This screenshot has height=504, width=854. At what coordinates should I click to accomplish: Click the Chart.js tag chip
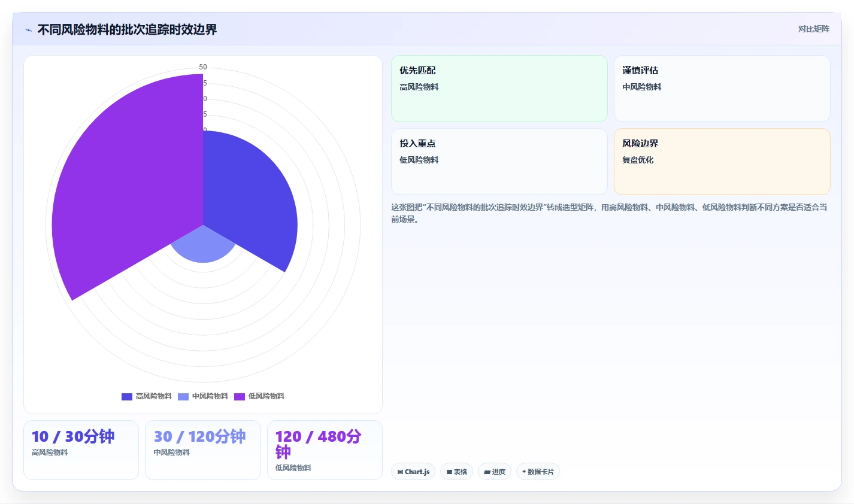(x=413, y=472)
